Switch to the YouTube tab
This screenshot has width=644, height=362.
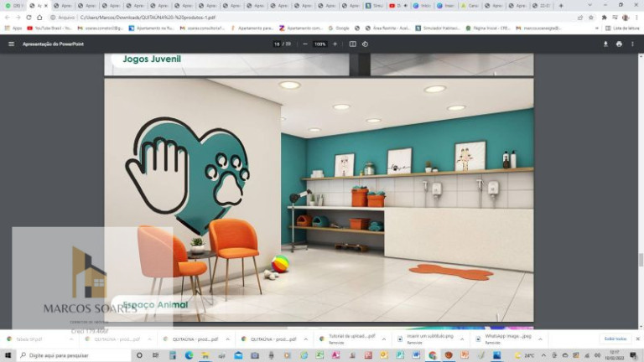pyautogui.click(x=398, y=6)
